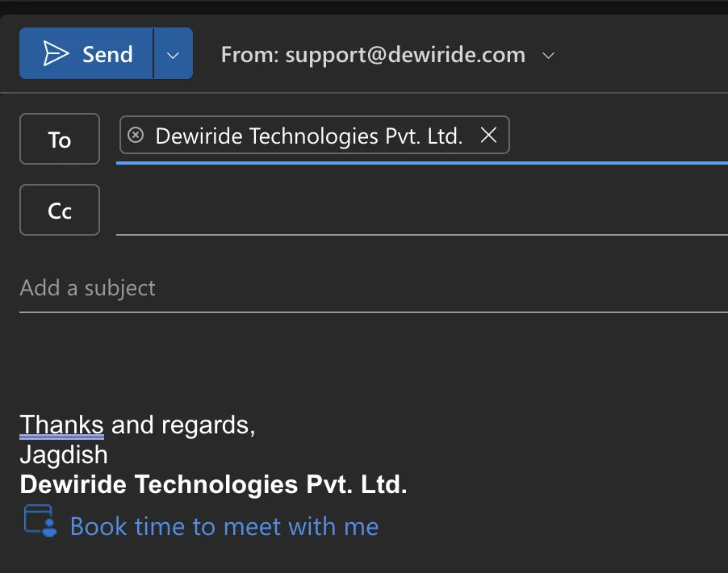Screen dimensions: 728x573
Task: Open the Cc recipients picker button
Action: pos(60,210)
